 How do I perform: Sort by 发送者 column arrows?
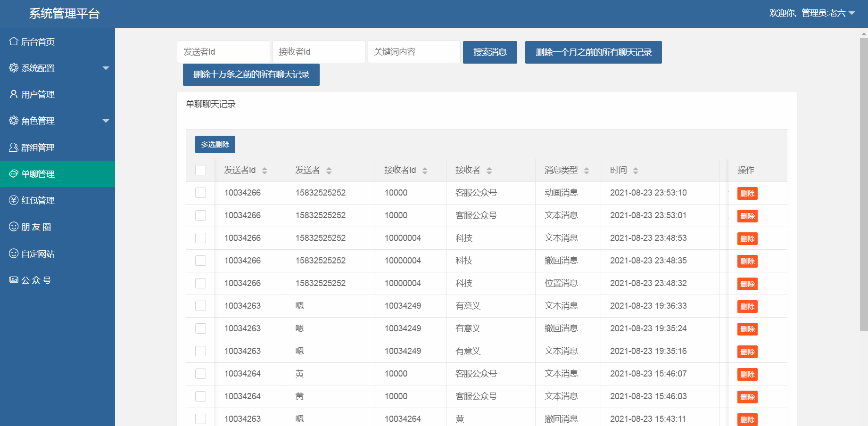coord(329,171)
